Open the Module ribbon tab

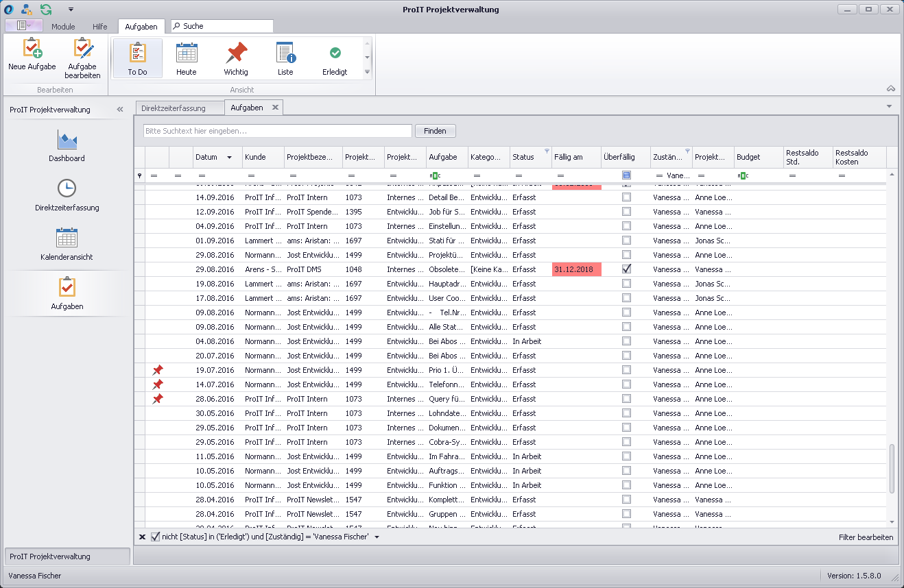point(63,27)
